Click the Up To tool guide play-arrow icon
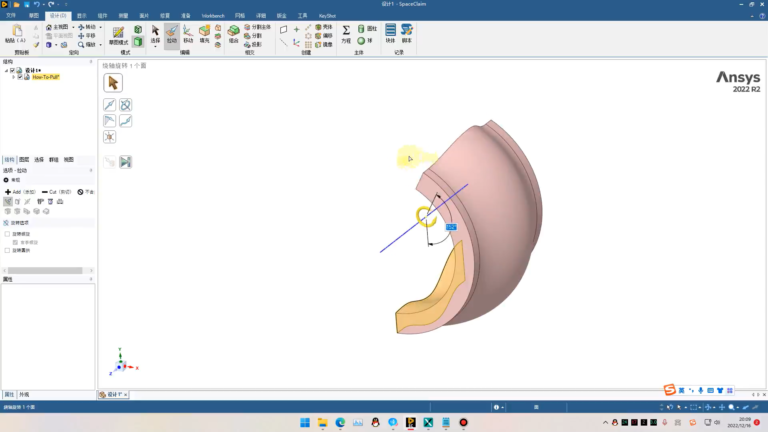The width and height of the screenshot is (768, 432). point(125,162)
